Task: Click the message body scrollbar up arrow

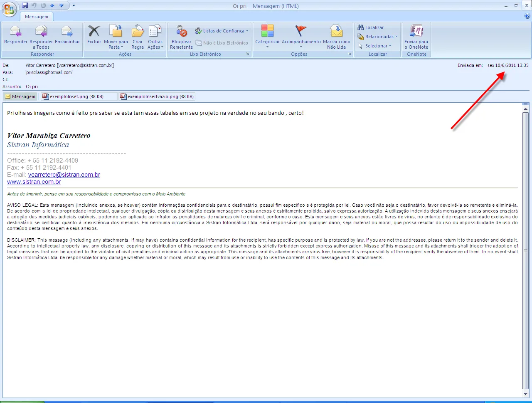Action: (526, 108)
